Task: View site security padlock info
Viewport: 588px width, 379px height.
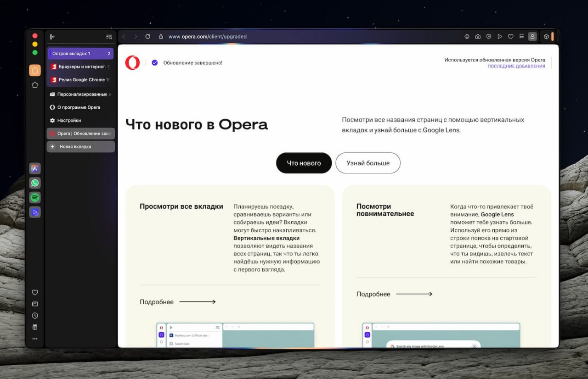Action: coord(161,37)
